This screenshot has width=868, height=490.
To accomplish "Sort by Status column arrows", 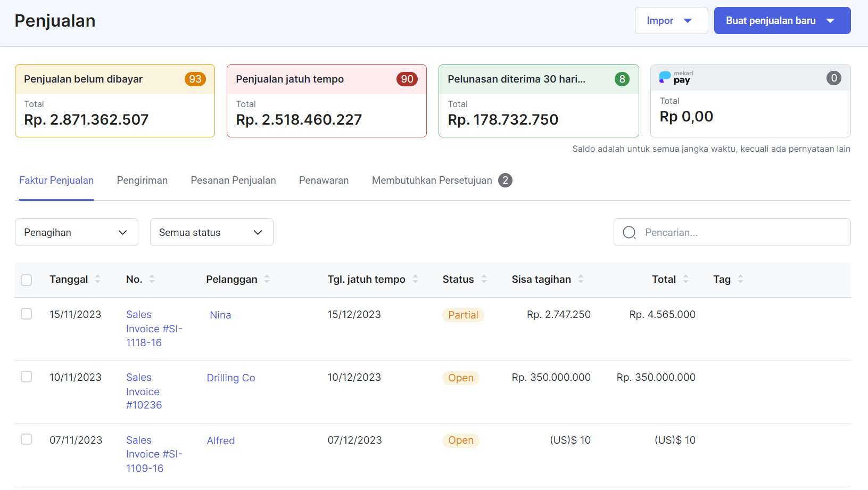I will 484,279.
